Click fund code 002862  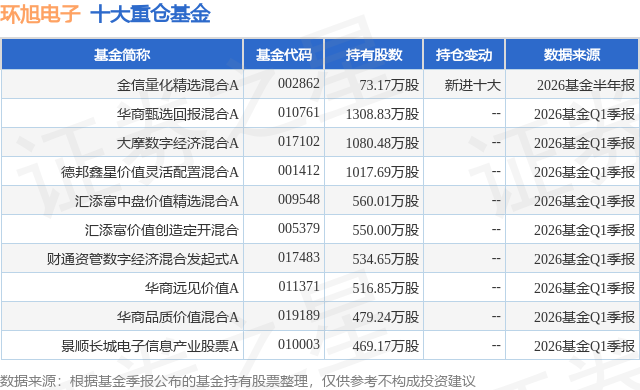(299, 84)
